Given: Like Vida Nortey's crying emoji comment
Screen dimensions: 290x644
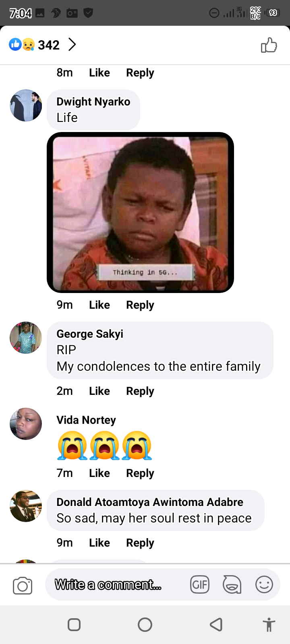Looking at the screenshot, I should pos(99,473).
